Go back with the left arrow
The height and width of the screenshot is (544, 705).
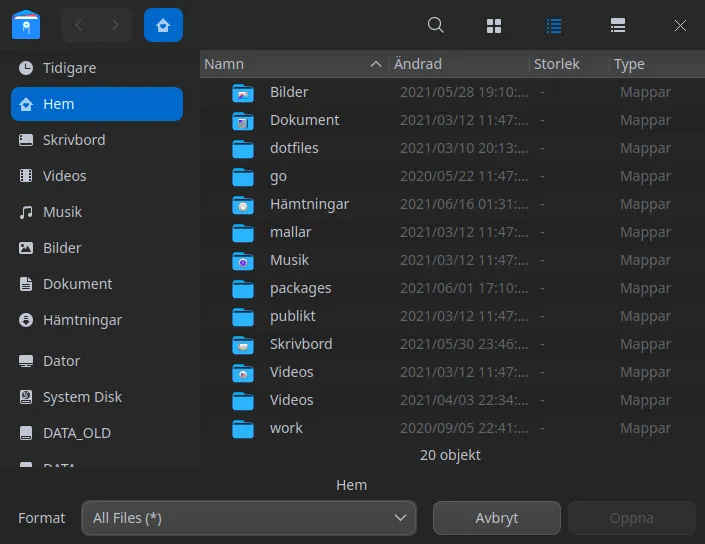point(79,25)
